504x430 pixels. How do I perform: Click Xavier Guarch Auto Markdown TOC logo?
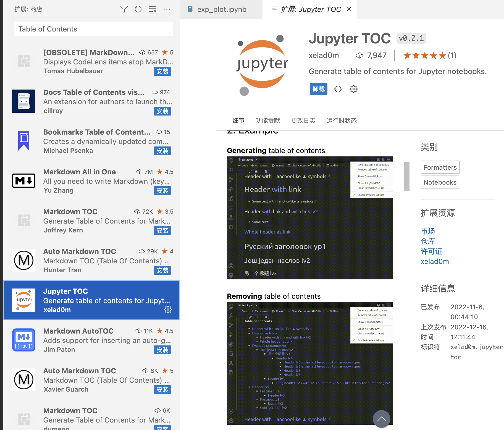tap(24, 380)
